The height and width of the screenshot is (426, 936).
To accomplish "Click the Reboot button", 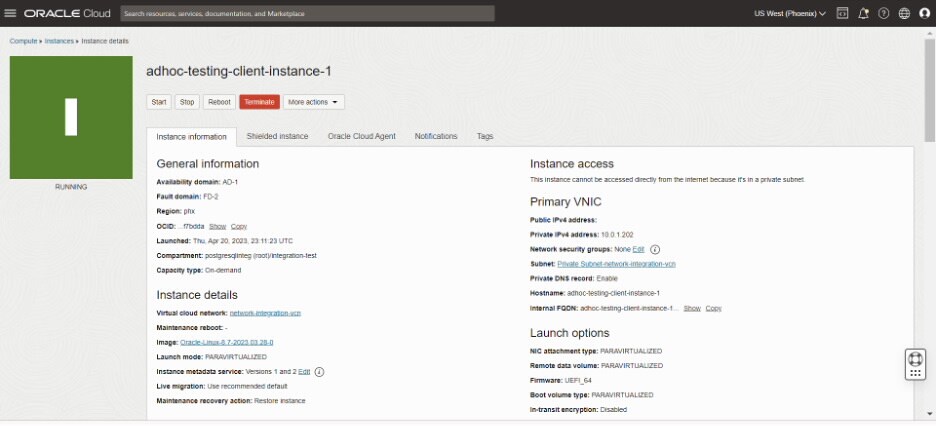I will click(219, 102).
